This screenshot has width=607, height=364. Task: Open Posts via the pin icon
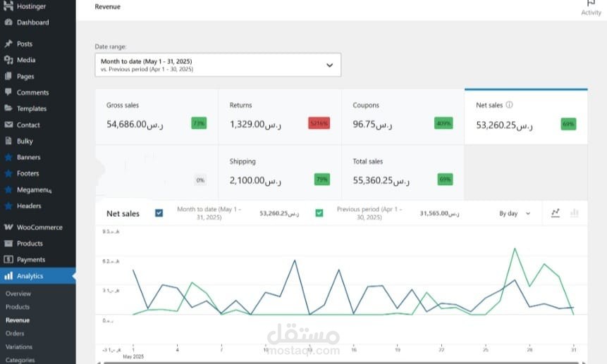[8, 44]
